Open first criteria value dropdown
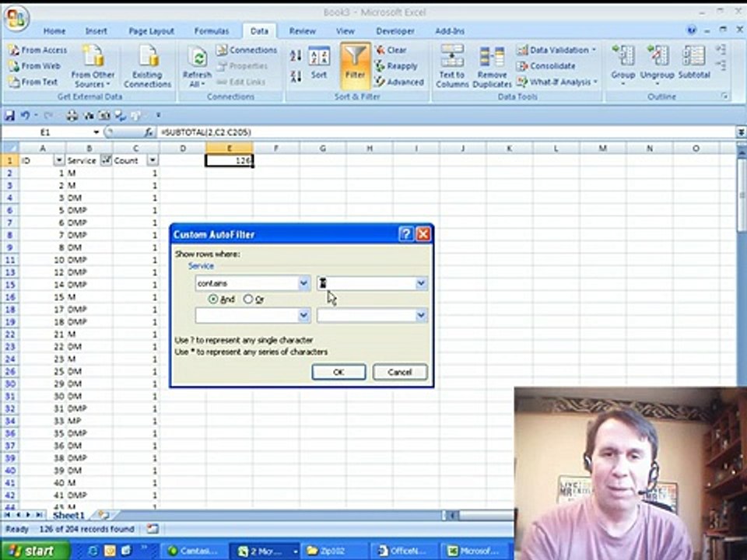 click(421, 283)
